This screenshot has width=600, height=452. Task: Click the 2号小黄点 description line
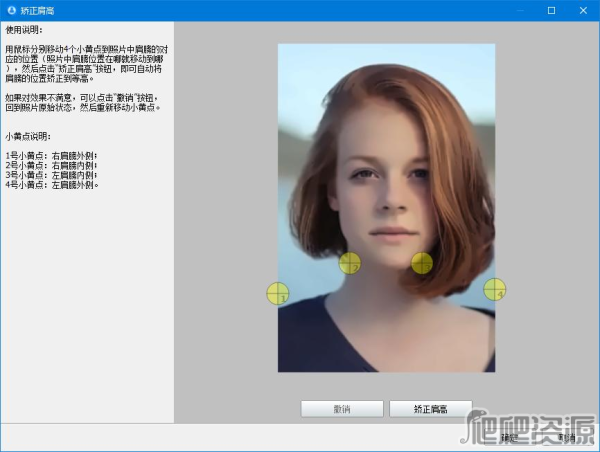52,165
